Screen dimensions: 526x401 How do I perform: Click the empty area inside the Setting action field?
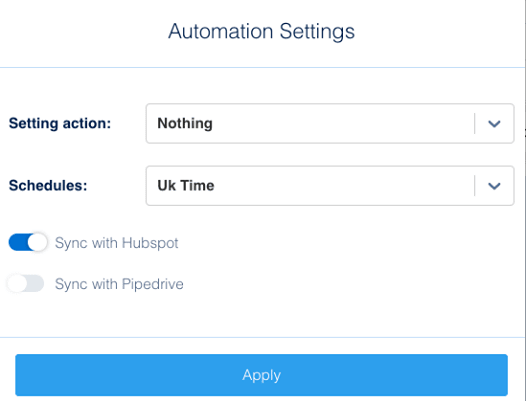pos(342,123)
